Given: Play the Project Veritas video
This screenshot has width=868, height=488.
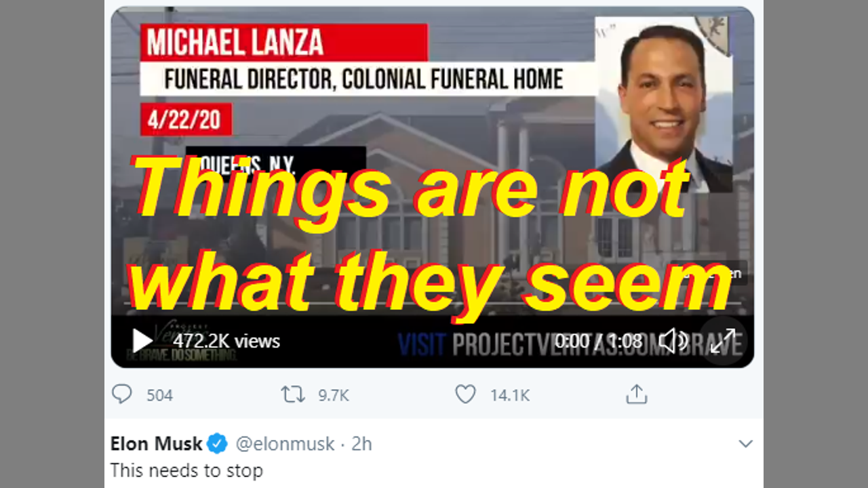Looking at the screenshot, I should point(142,340).
